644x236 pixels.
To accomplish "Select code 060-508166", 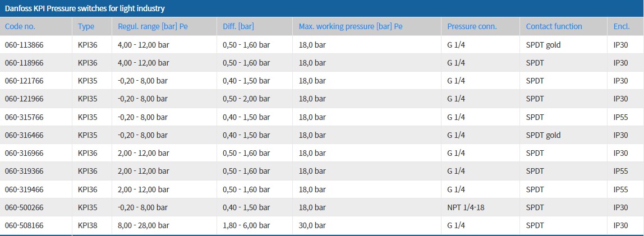I will pyautogui.click(x=24, y=225).
